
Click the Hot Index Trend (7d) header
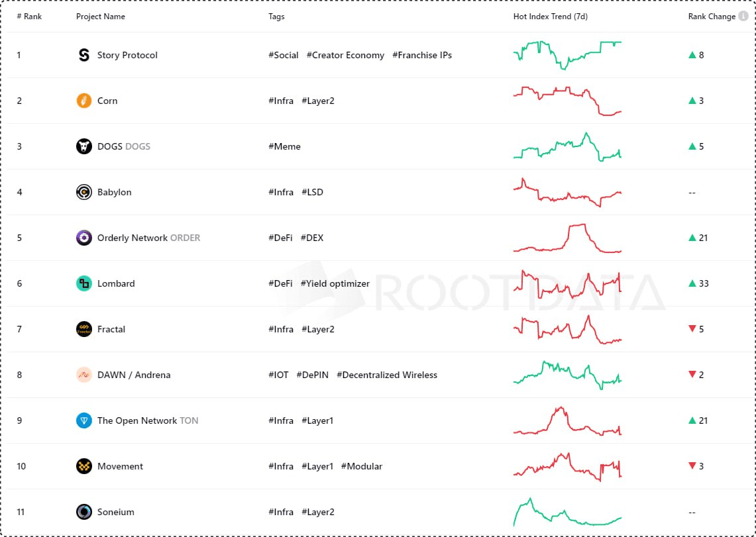point(550,16)
